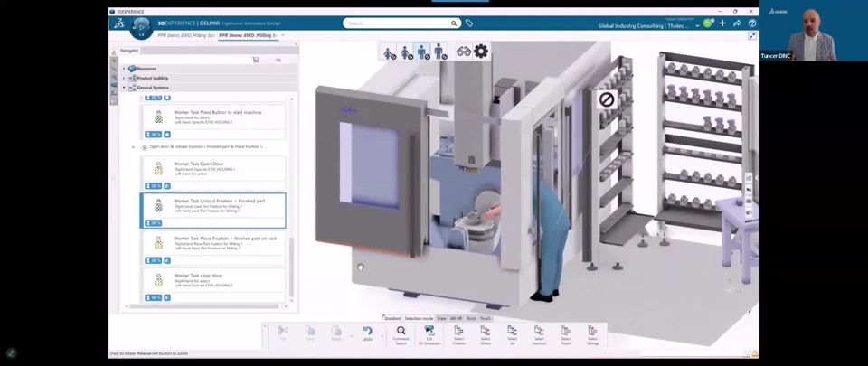Screen dimensions: 868x366
Task: Click Exit 3D Simulation icon
Action: click(429, 333)
